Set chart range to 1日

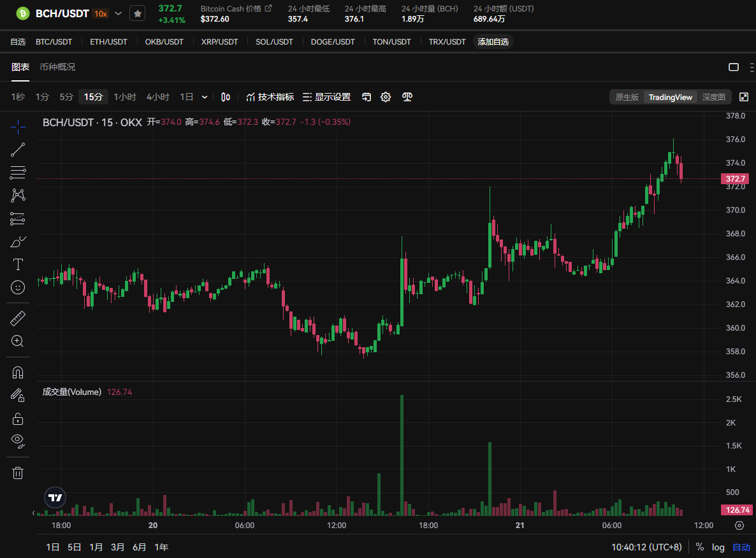pos(52,547)
